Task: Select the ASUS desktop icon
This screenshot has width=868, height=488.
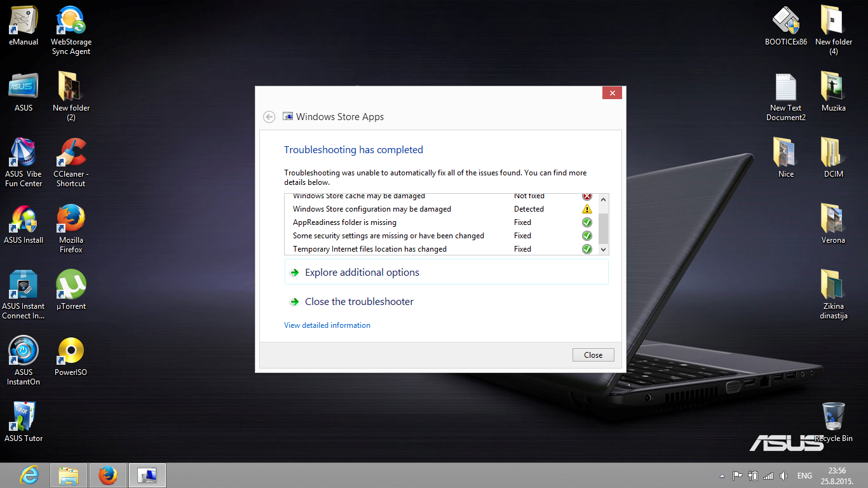Action: tap(24, 92)
